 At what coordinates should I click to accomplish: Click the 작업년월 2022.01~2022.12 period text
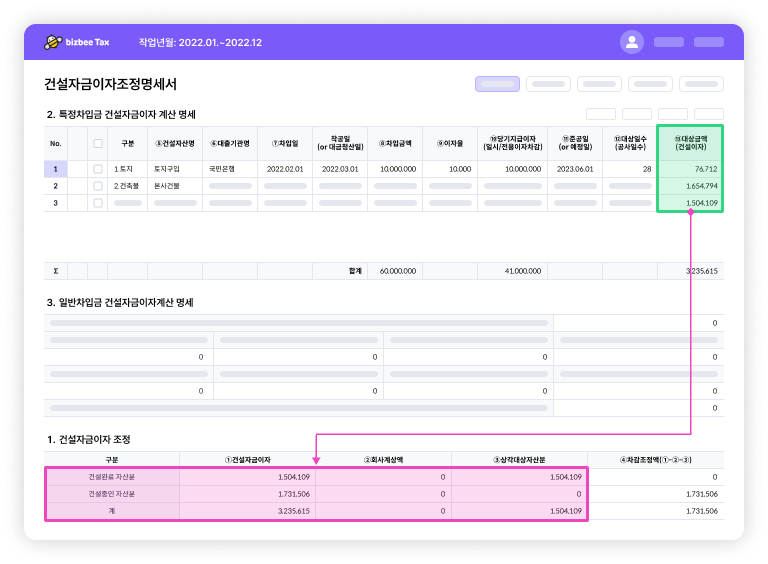200,42
